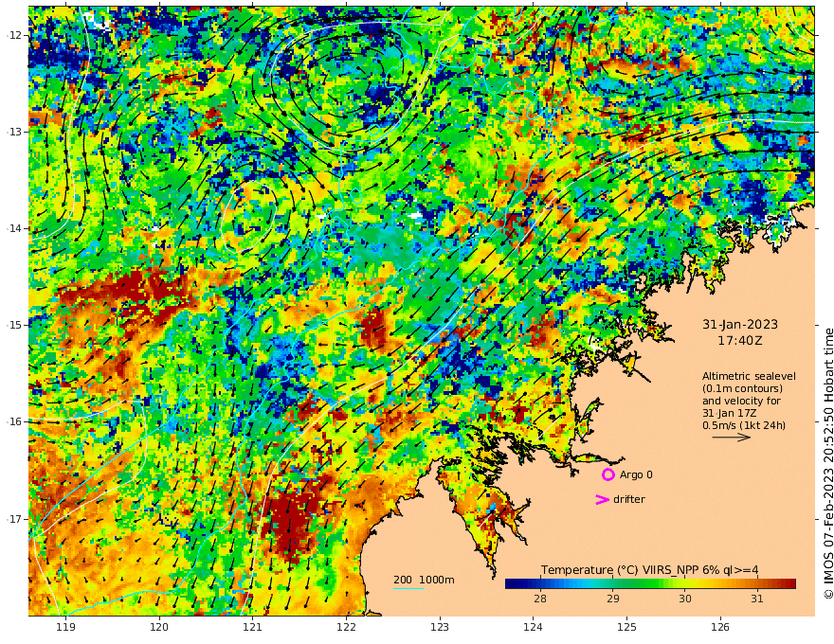
Task: Click latitude label -14 on y-axis
Action: 14,228
